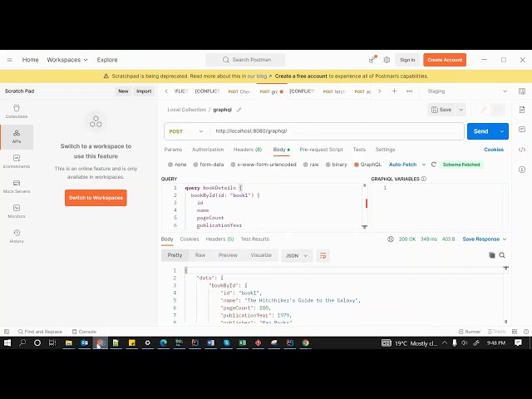This screenshot has width=532, height=399.
Task: Open the response Test Results tab
Action: [x=254, y=239]
